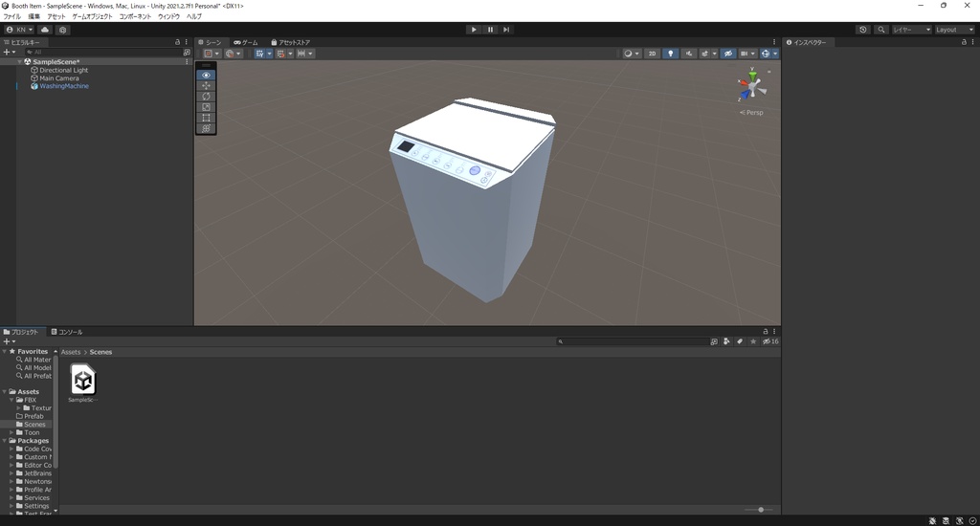Toggle Gizmos button in scene toolbar

765,54
